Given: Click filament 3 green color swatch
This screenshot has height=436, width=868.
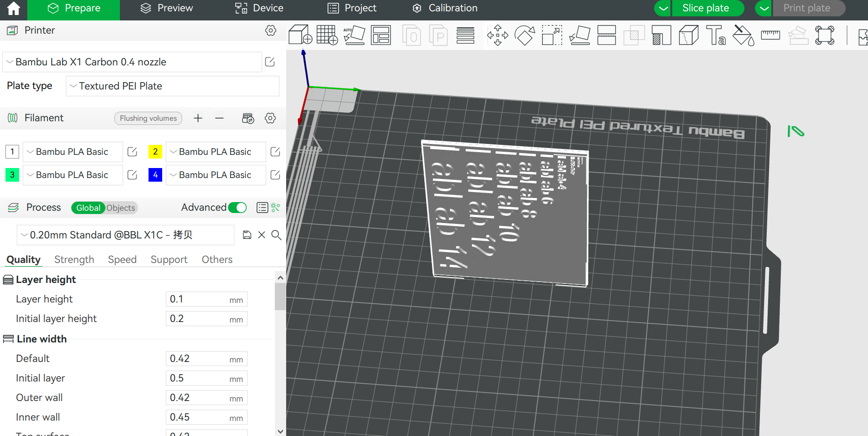Looking at the screenshot, I should 12,175.
